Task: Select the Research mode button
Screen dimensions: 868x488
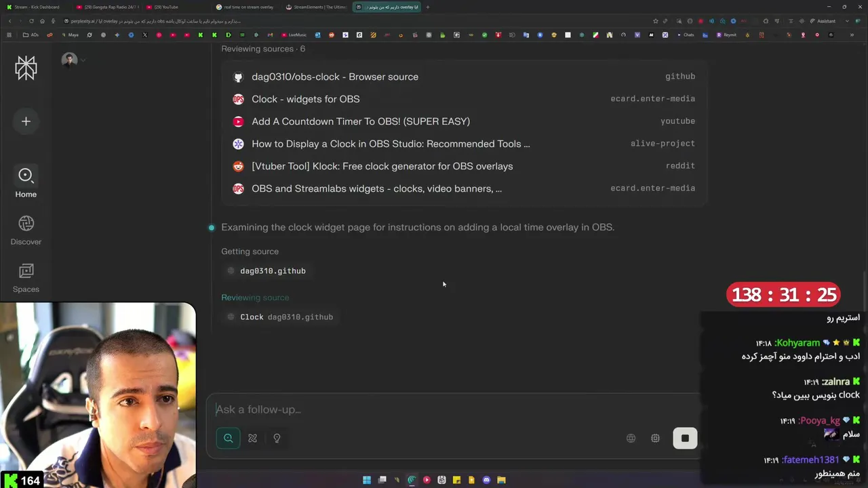Action: [252, 439]
